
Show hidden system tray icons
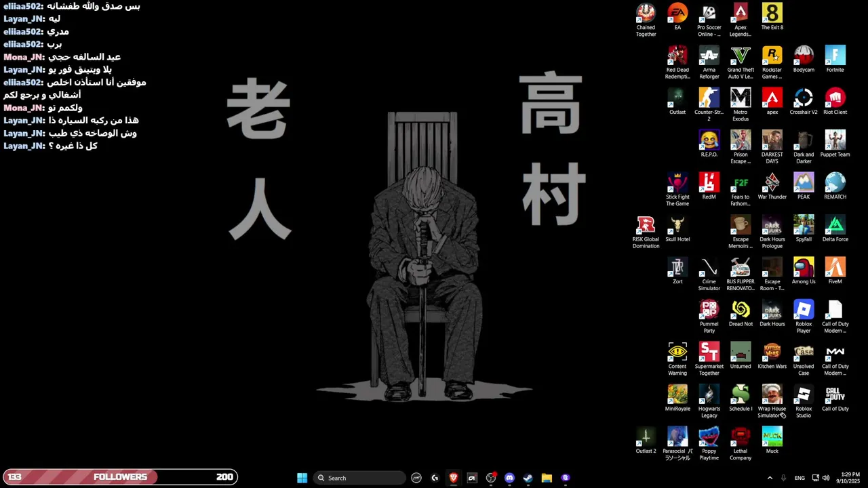click(770, 478)
